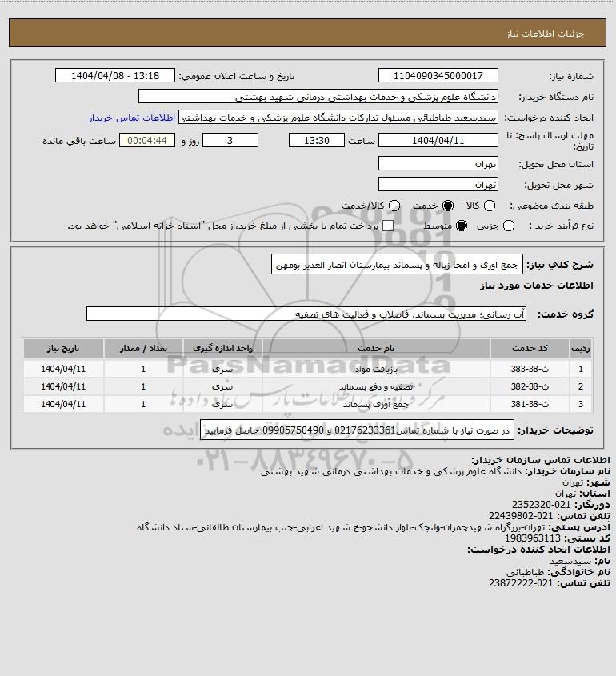Click the ردیف column header

[581, 348]
